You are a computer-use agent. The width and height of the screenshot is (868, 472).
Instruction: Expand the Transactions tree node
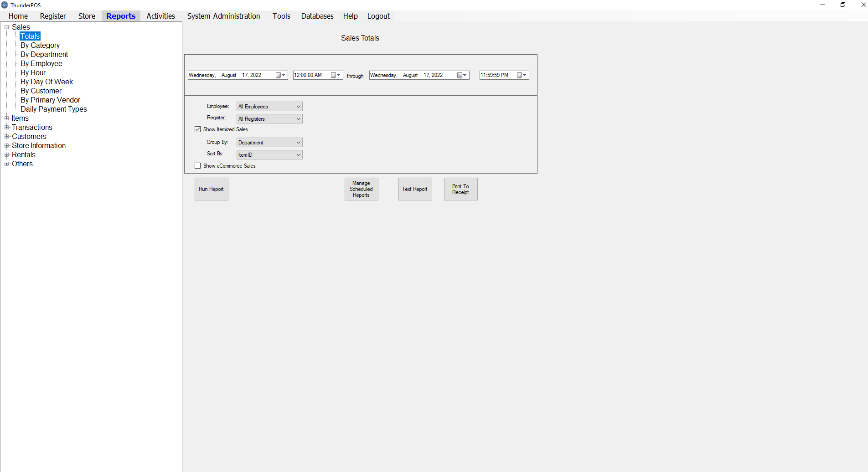click(7, 128)
